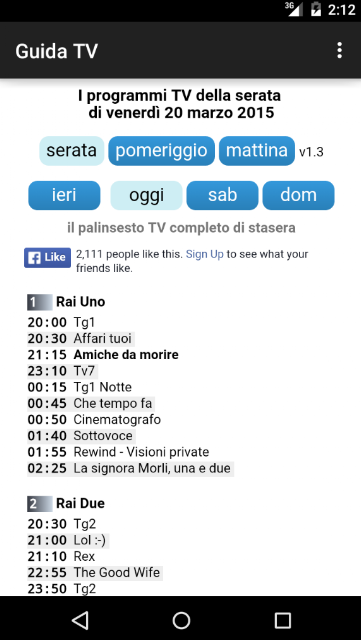The height and width of the screenshot is (640, 361).
Task: Tap the battery status icon
Action: [316, 9]
